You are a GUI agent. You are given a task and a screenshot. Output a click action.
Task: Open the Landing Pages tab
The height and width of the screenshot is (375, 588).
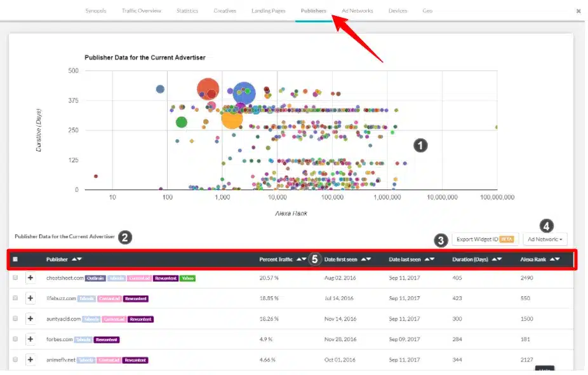(x=269, y=11)
